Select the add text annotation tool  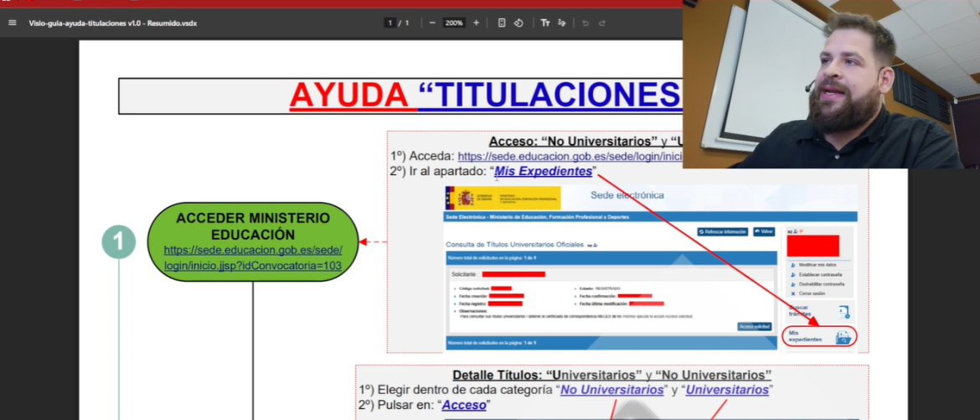pos(545,23)
